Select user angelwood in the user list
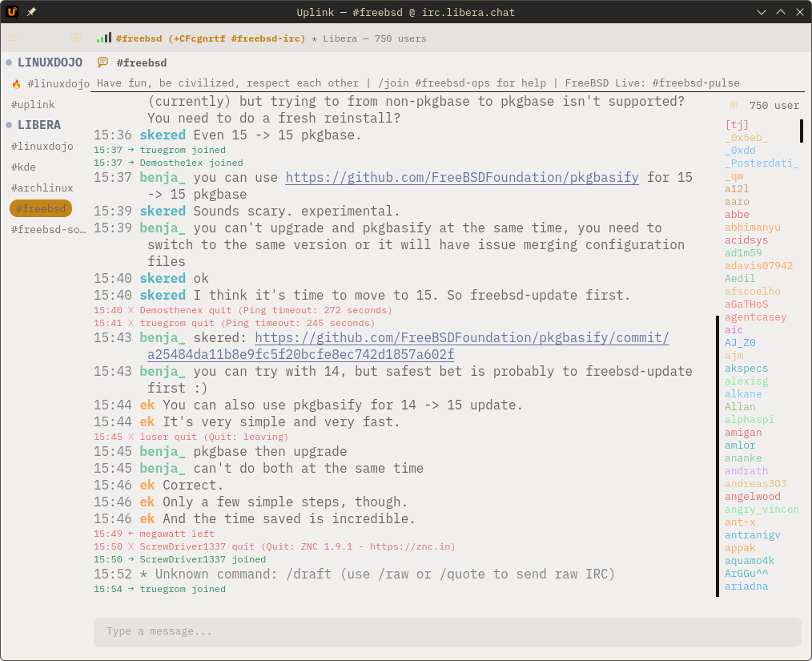 tap(753, 497)
